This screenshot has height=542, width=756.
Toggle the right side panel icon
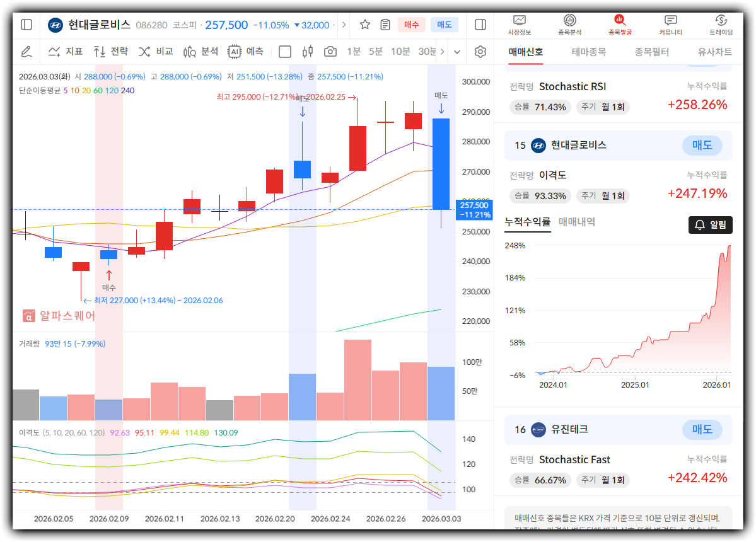click(x=480, y=25)
